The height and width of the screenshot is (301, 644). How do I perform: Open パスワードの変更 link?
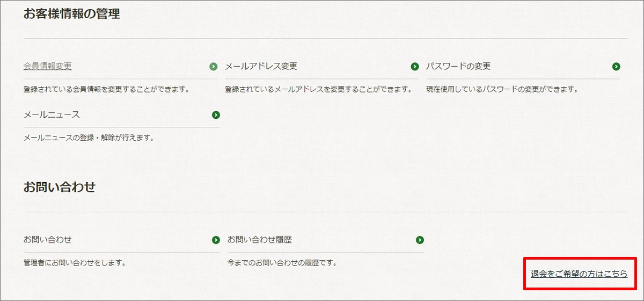point(458,66)
